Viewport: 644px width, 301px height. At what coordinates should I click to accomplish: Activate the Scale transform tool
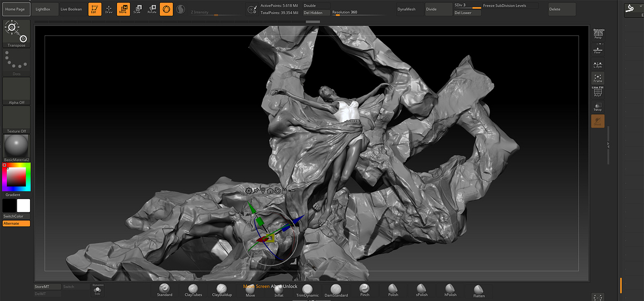(x=137, y=9)
